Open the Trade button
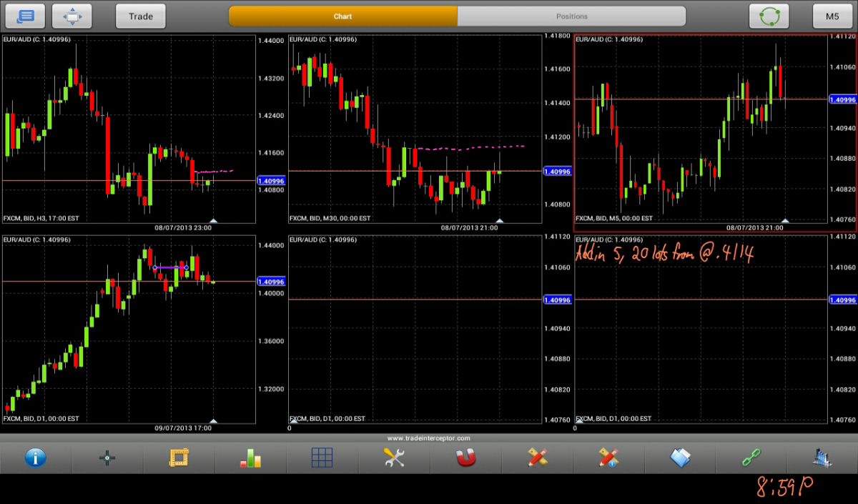Viewport: 858px width, 504px height. 141,16
